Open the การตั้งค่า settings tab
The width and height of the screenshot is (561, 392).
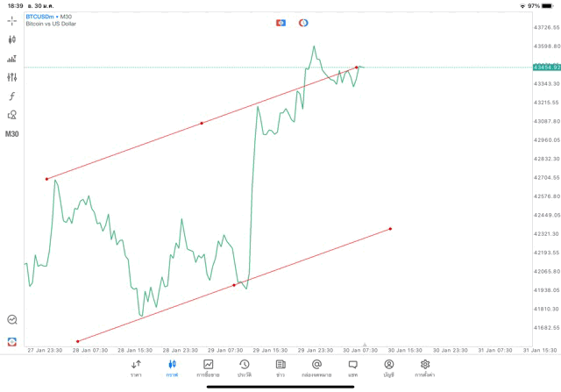point(425,367)
